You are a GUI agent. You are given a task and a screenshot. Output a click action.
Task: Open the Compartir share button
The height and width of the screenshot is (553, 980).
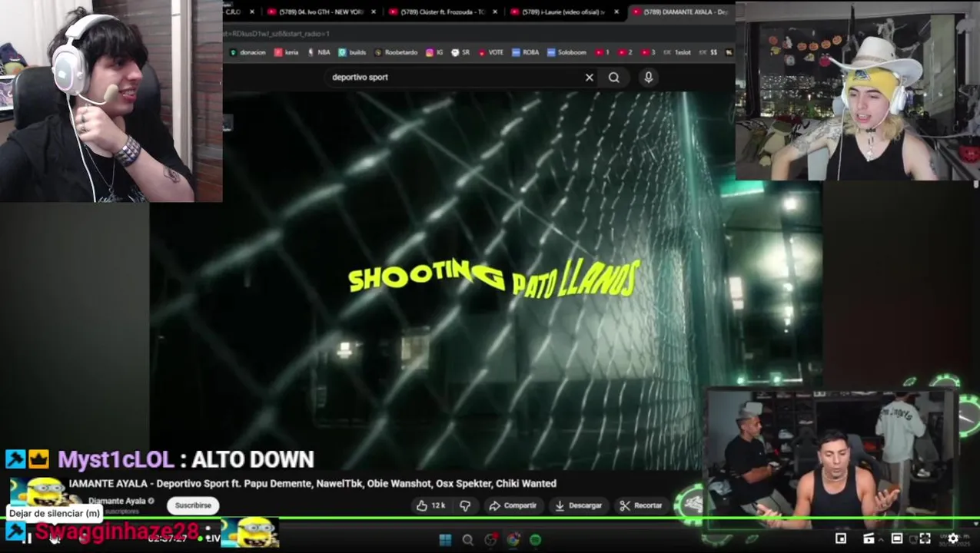pos(513,505)
